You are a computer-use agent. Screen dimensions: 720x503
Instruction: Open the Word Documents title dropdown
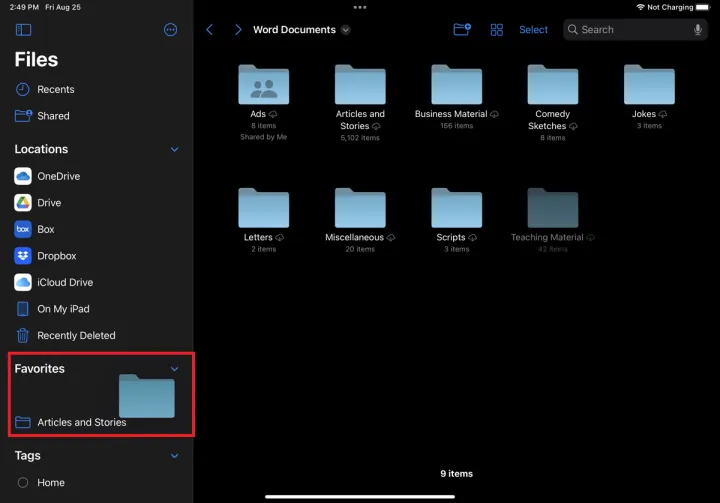click(x=346, y=30)
